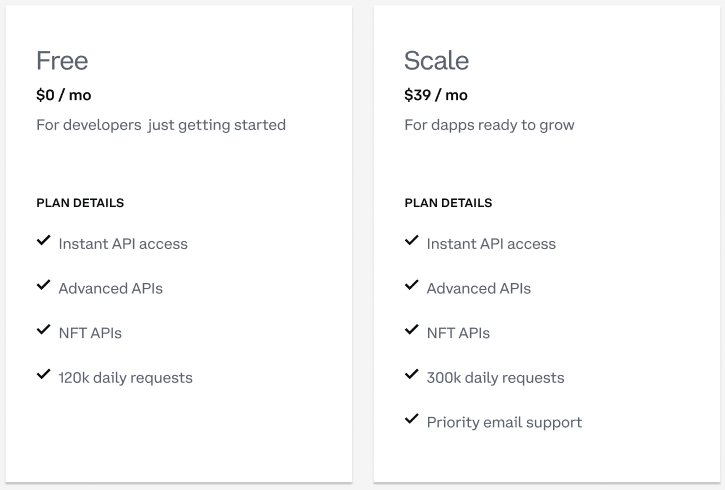Click 'For developers just getting started' text
The image size is (725, 490).
click(161, 125)
